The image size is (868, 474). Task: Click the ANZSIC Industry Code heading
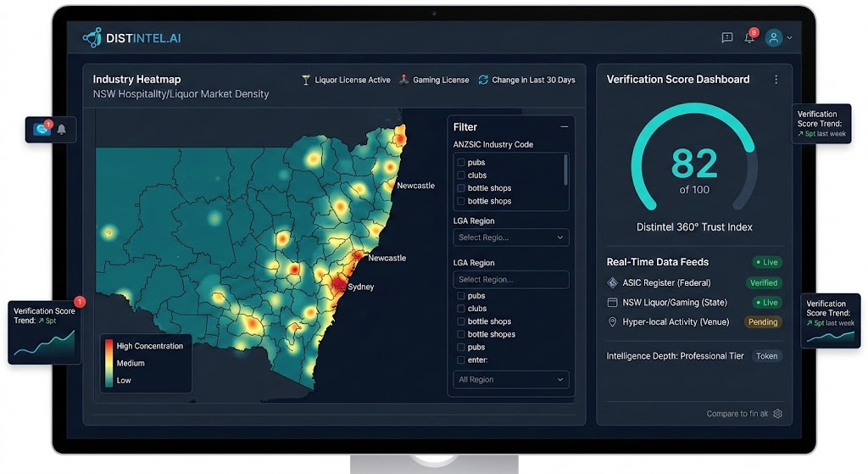pos(493,144)
